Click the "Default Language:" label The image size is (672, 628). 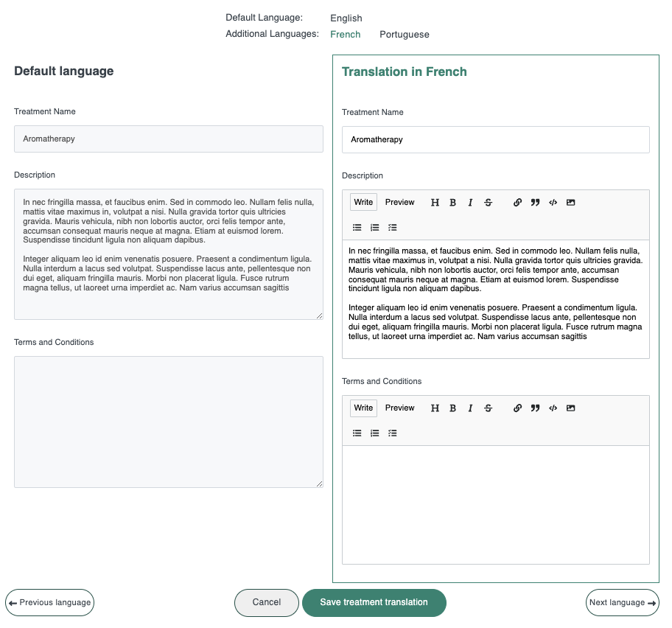tap(264, 18)
